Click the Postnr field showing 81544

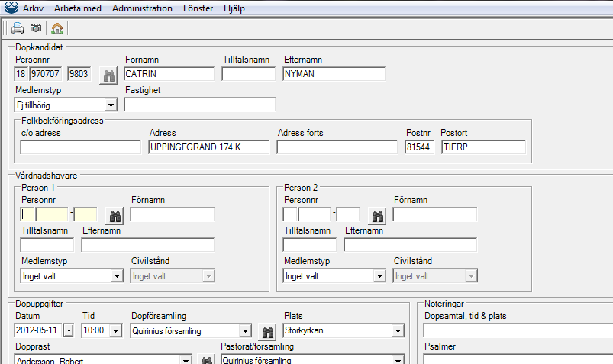click(x=419, y=147)
